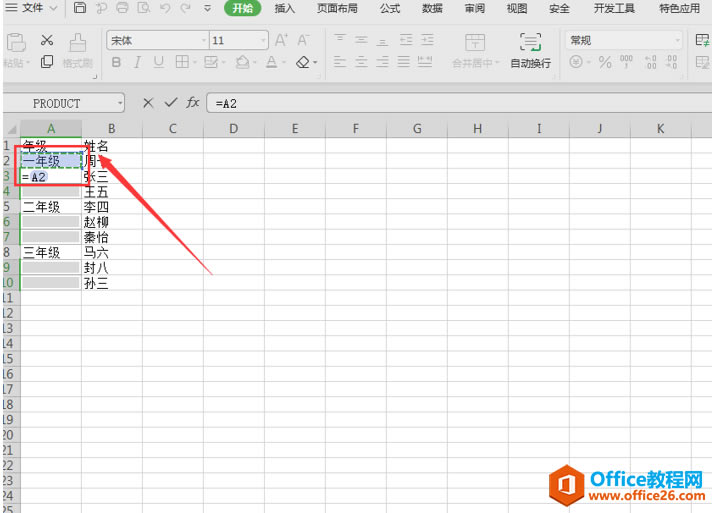Click the Cut scissors icon
The height and width of the screenshot is (513, 712).
[x=47, y=40]
